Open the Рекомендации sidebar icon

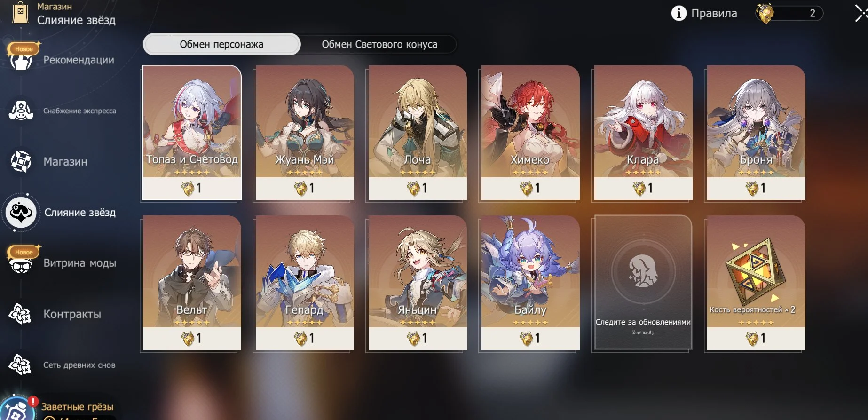[21, 60]
